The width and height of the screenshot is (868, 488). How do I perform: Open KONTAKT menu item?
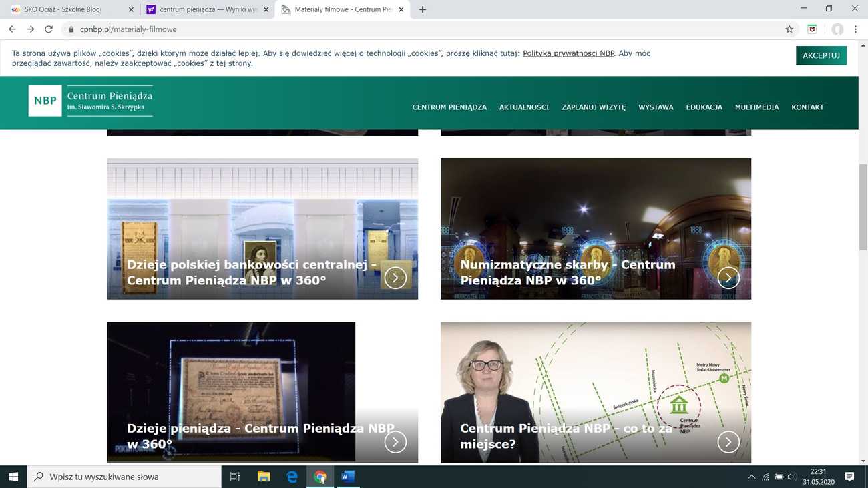807,107
